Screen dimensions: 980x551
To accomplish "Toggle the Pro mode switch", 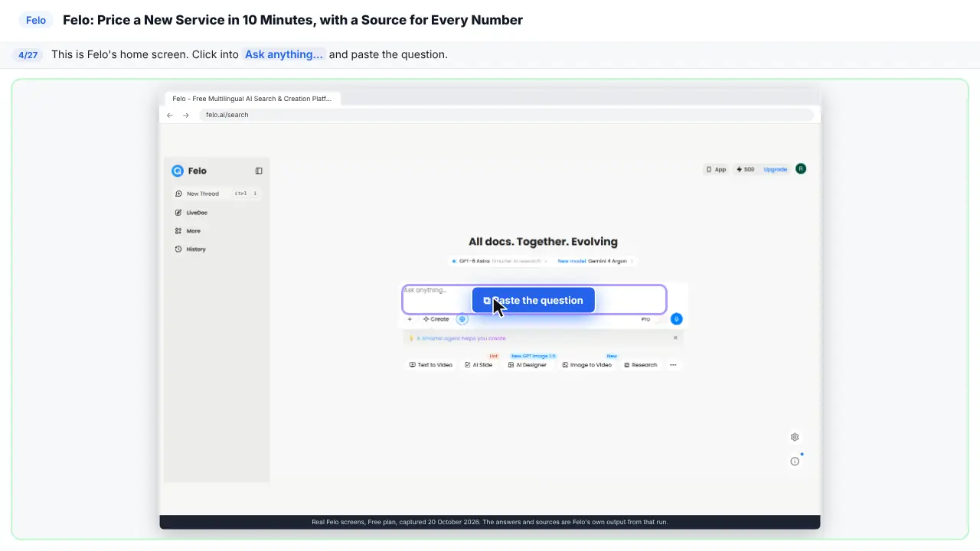I will point(658,319).
